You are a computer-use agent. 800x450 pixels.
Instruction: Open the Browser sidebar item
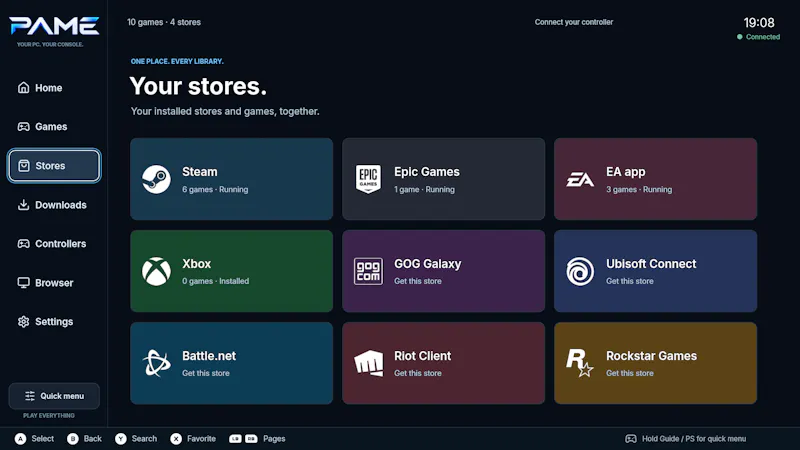[54, 283]
